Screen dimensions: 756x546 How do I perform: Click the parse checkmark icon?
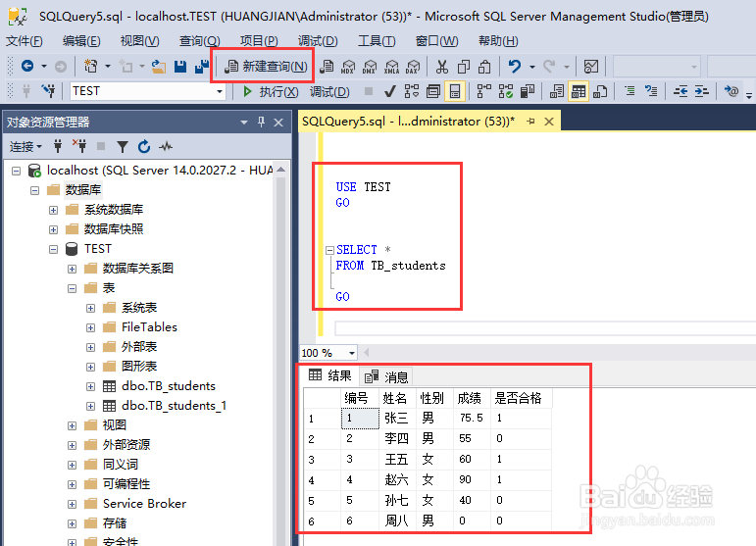[390, 91]
